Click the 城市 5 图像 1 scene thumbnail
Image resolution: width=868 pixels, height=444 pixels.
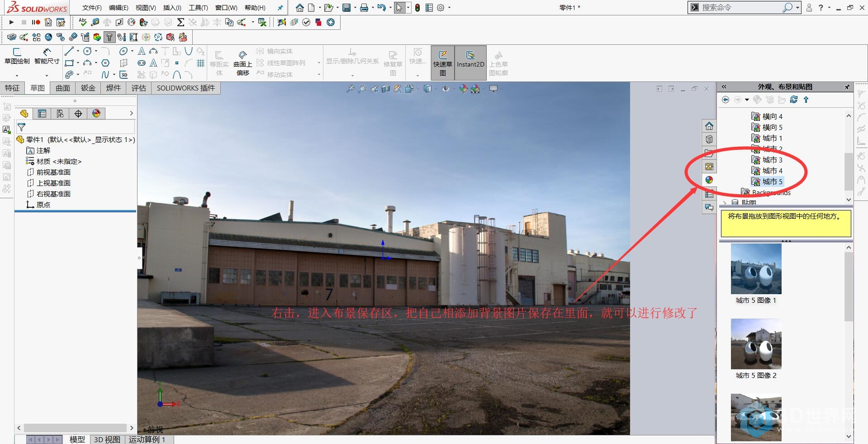point(756,269)
